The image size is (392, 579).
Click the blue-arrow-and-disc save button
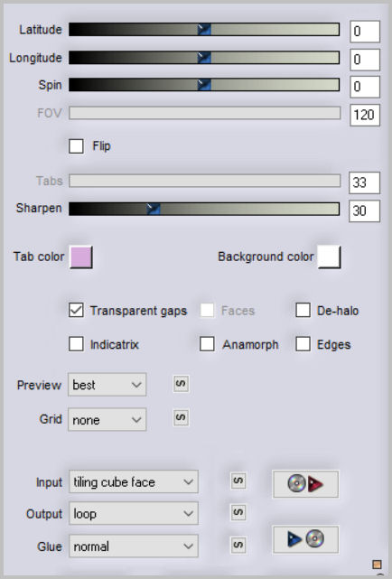305,539
